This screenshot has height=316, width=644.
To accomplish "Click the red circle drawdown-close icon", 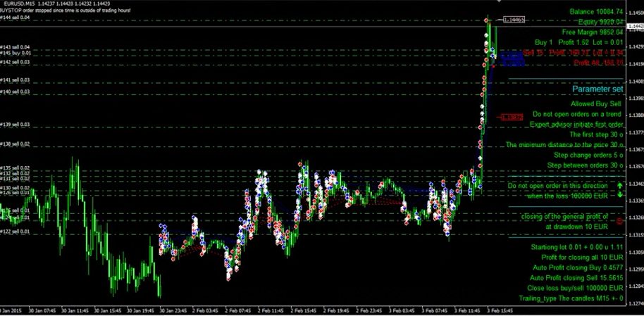I will pyautogui.click(x=620, y=221).
